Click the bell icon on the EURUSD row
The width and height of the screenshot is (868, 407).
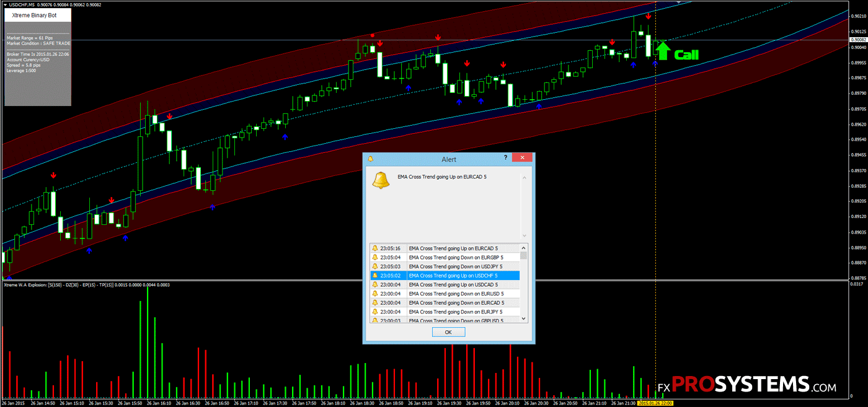click(374, 294)
